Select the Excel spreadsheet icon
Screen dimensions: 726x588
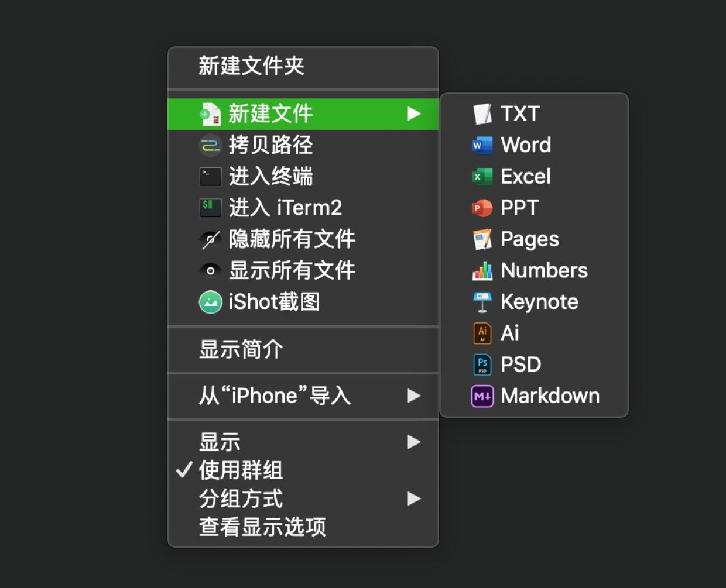(482, 177)
